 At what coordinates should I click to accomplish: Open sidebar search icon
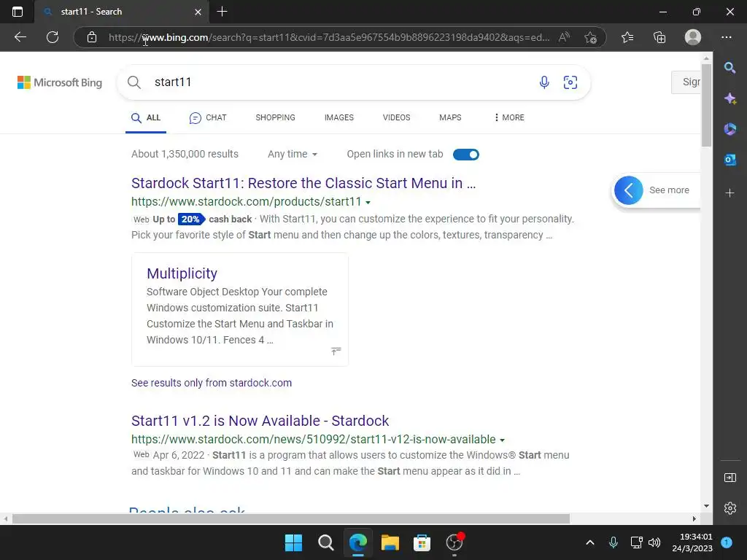[729, 68]
